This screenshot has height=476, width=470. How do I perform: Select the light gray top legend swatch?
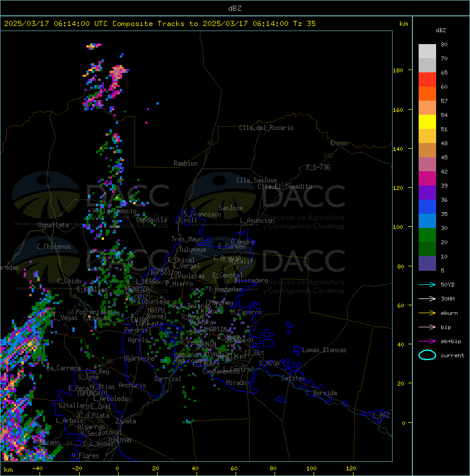tap(427, 51)
